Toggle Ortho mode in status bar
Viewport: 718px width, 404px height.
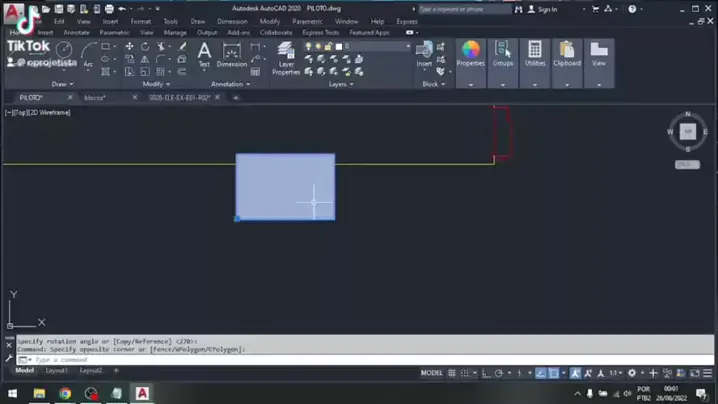coord(486,373)
